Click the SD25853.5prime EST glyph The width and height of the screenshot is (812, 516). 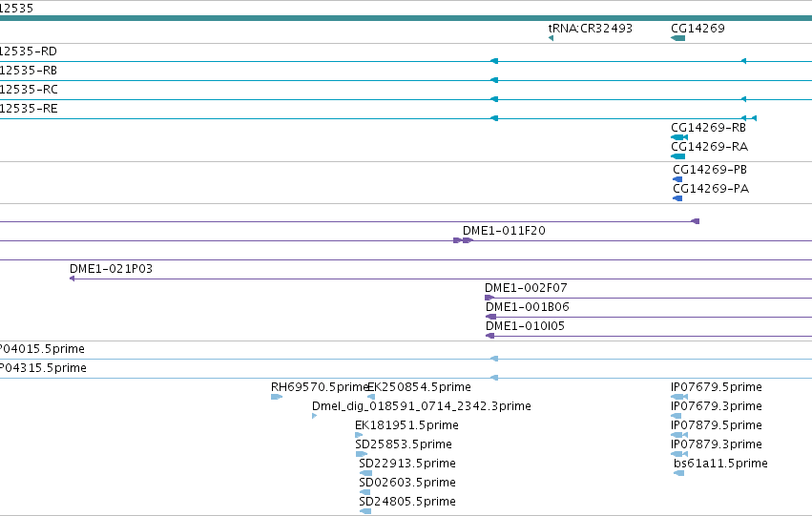[361, 454]
